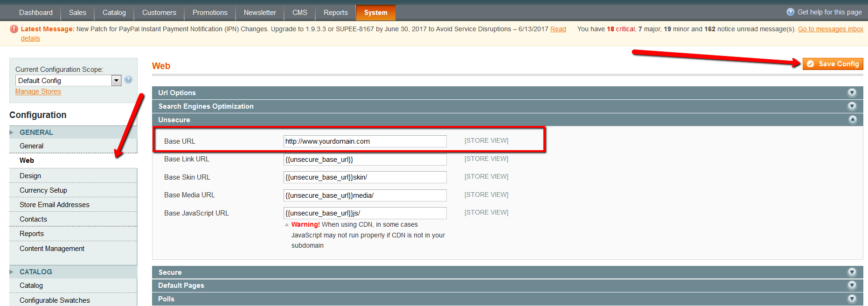Screen dimensions: 868x306
Task: Click the Base URL input field
Action: [365, 141]
